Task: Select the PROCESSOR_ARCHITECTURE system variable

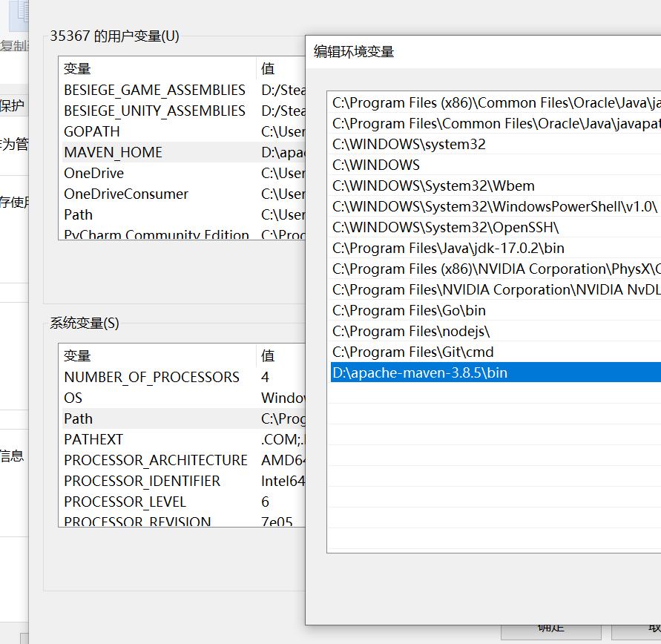Action: point(156,460)
